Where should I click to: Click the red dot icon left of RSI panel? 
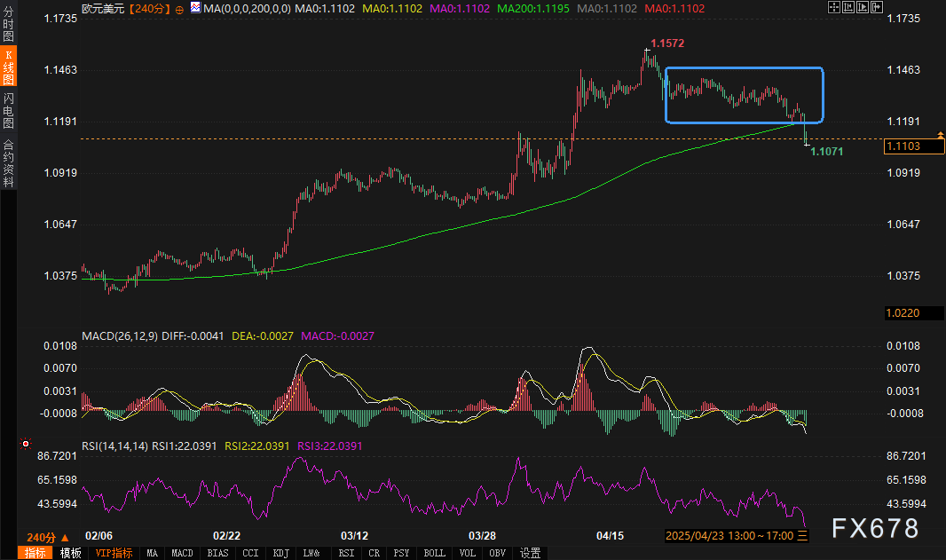point(26,444)
